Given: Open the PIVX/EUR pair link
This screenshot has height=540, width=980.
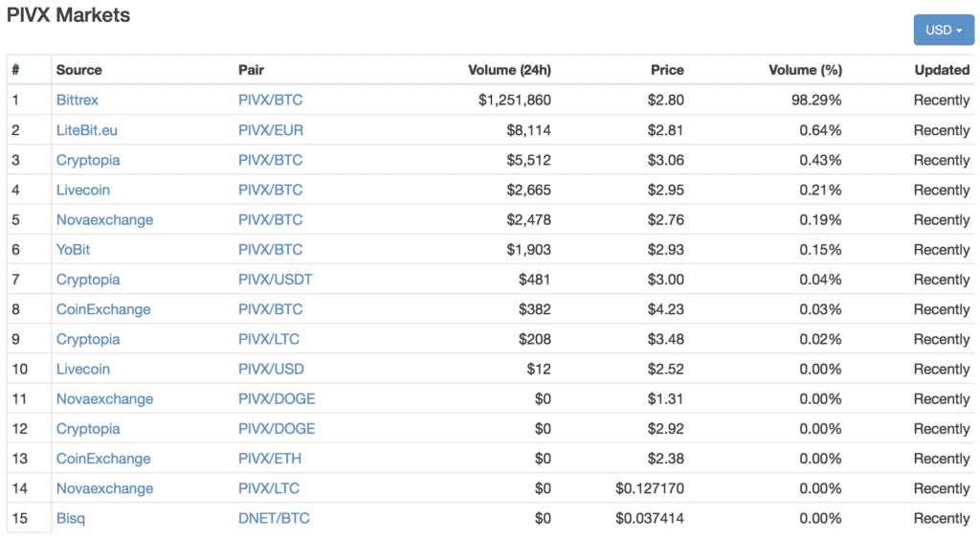Looking at the screenshot, I should pyautogui.click(x=271, y=130).
